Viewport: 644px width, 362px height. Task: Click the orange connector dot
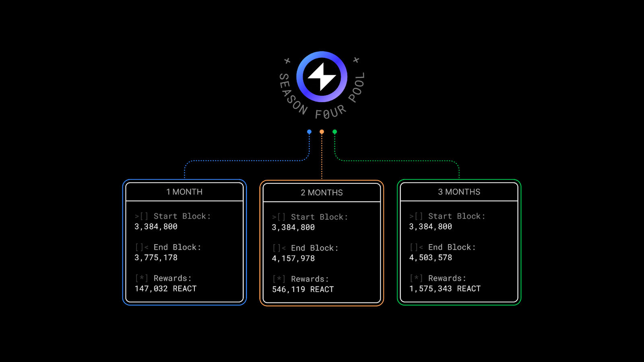pyautogui.click(x=322, y=132)
